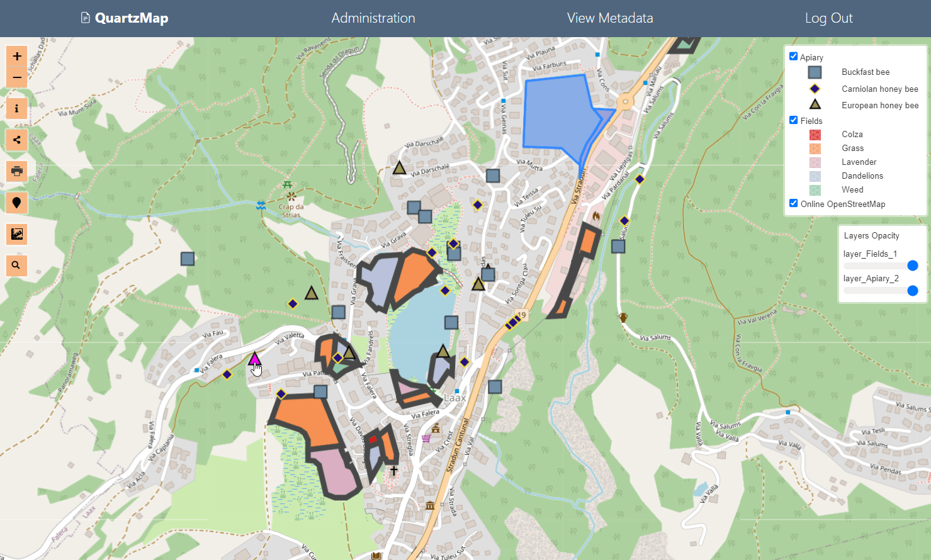Viewport: 931px width, 560px height.
Task: Click the Grass legend color swatch
Action: point(815,148)
